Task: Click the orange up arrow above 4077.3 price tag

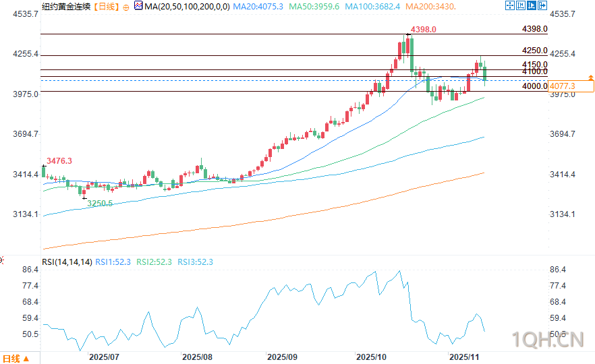Action: 591,78
